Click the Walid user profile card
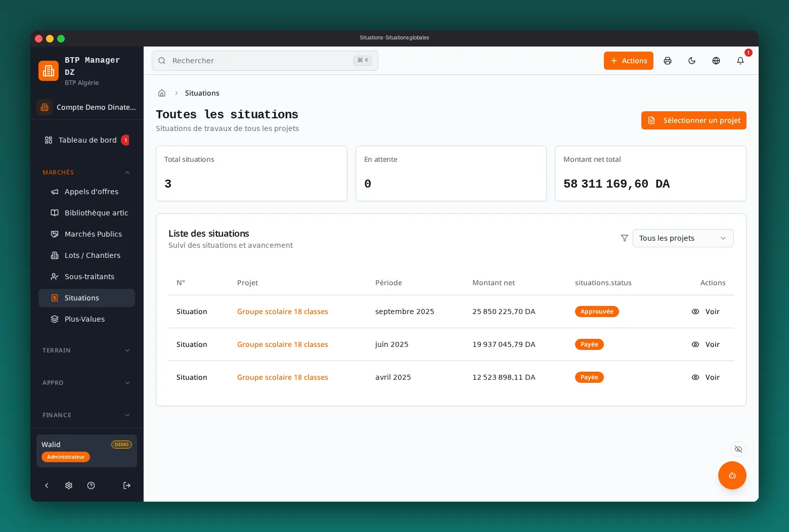 pos(86,451)
